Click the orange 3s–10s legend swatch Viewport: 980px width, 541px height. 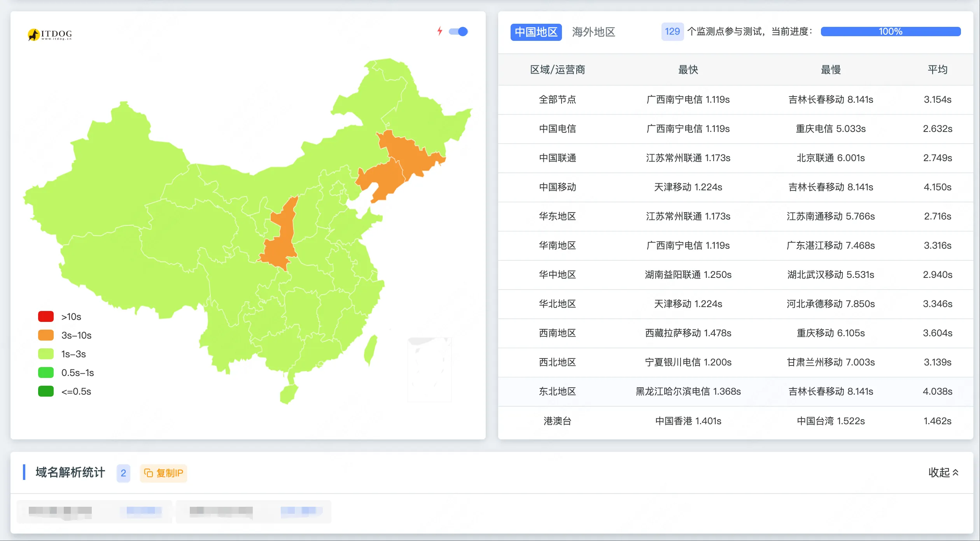coord(46,335)
